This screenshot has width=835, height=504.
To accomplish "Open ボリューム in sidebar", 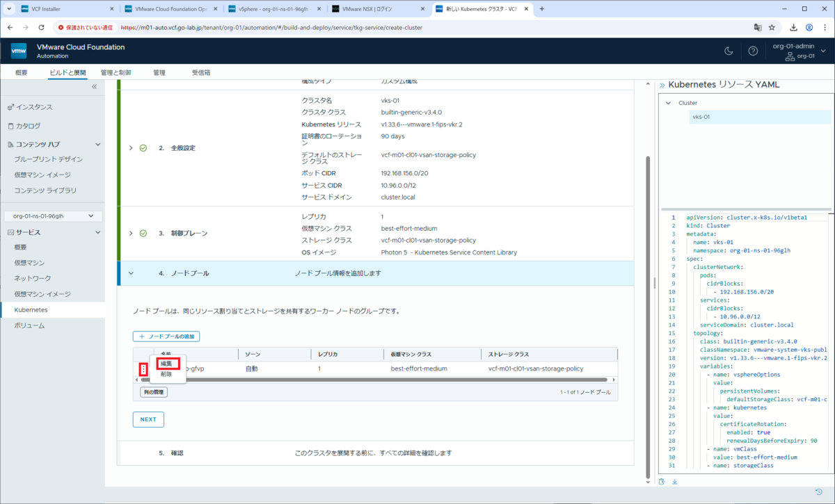I will pos(29,325).
